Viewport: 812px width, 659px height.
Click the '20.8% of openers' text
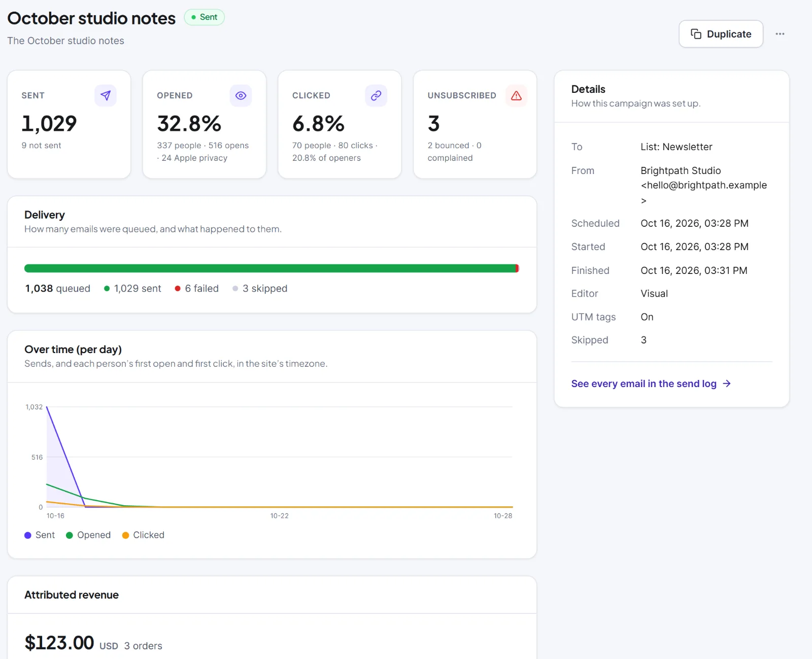click(326, 158)
